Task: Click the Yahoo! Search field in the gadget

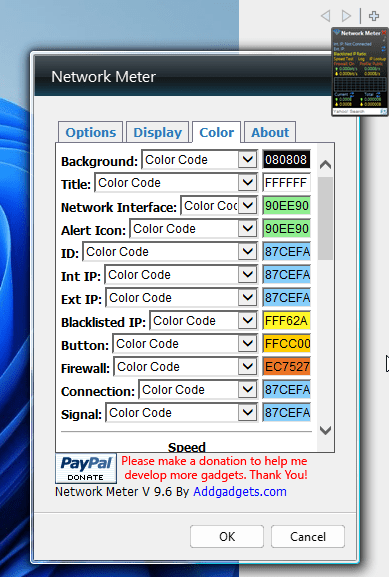Action: tap(356, 111)
